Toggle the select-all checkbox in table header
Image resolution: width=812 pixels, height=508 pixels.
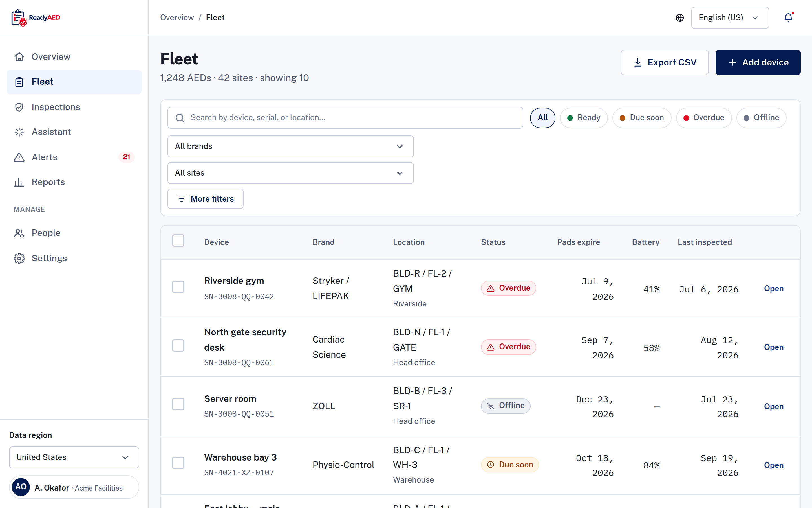178,240
